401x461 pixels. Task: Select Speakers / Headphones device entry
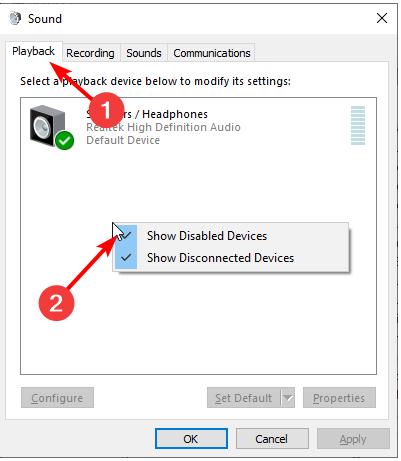coord(198,126)
